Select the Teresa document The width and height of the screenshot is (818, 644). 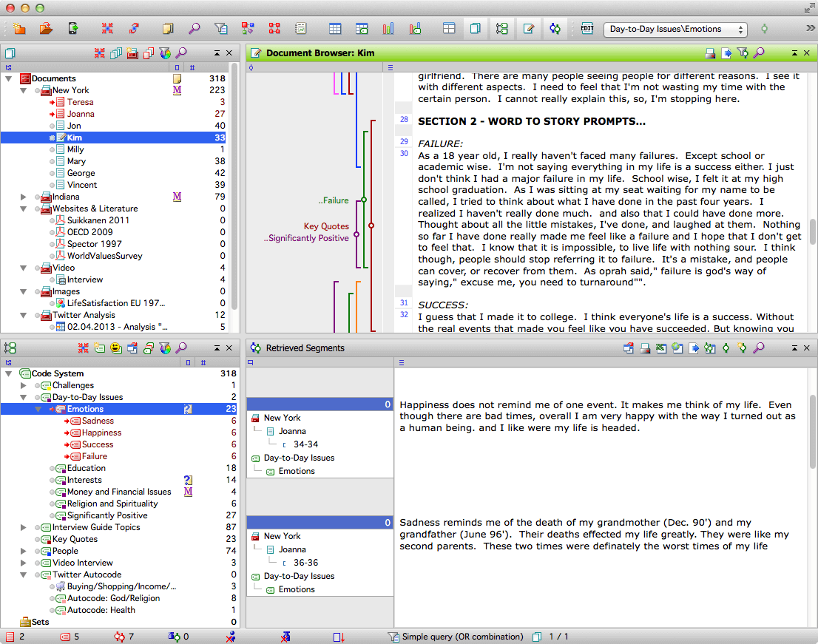[x=81, y=102]
